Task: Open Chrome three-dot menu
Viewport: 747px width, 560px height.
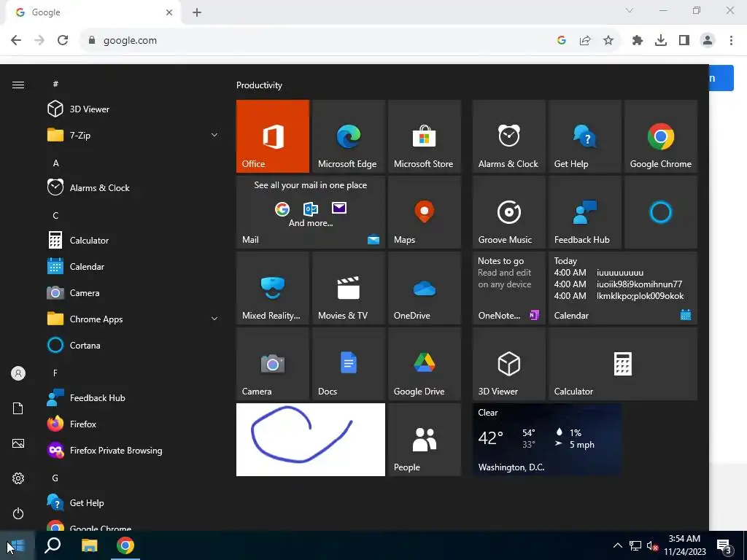Action: 731,41
